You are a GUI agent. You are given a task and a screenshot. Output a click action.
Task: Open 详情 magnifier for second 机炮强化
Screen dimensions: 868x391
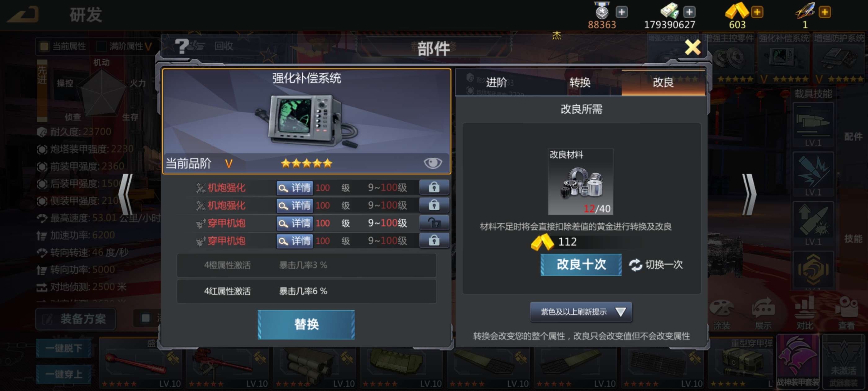tap(294, 205)
